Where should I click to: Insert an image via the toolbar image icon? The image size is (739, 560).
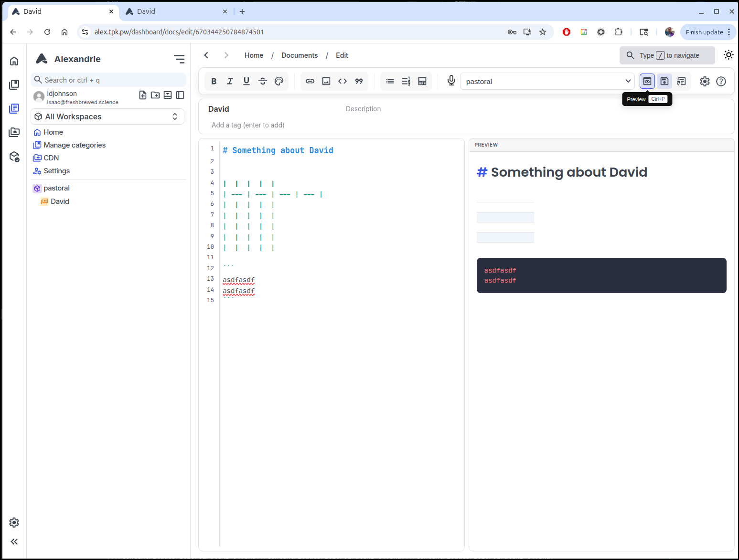point(326,81)
